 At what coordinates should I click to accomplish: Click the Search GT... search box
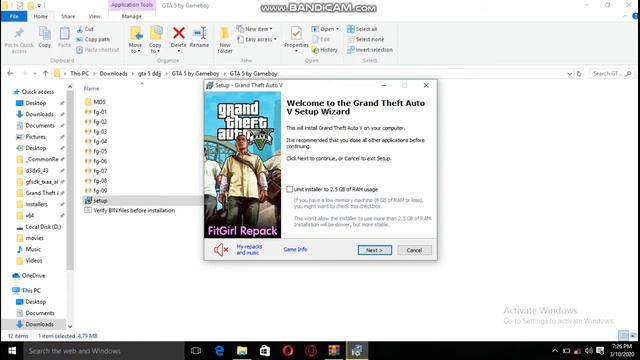pos(611,74)
